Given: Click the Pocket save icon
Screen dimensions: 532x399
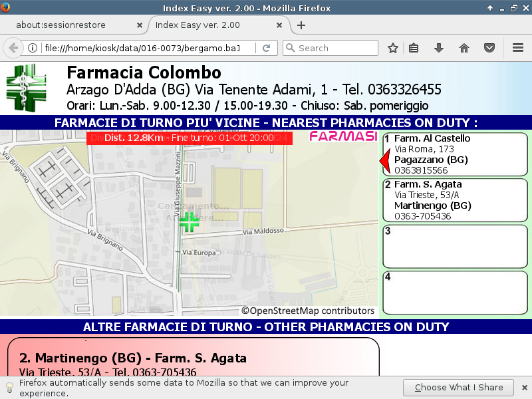Looking at the screenshot, I should point(489,48).
